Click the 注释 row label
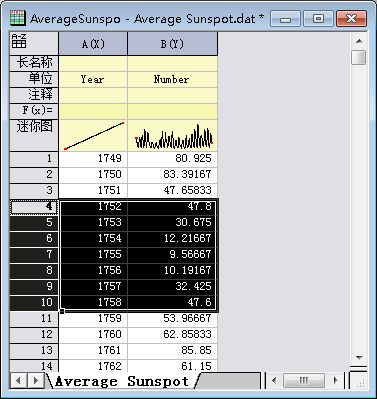The width and height of the screenshot is (377, 399). [34, 95]
